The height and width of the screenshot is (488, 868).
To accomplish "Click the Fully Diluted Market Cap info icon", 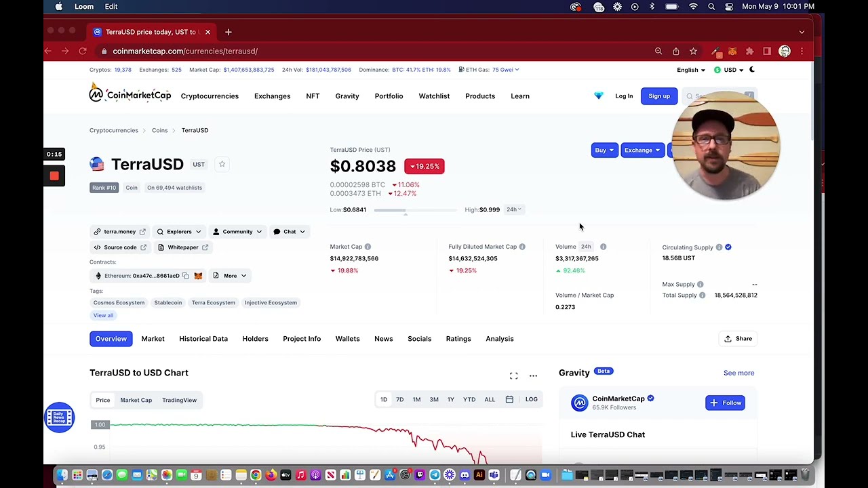I will pos(522,247).
